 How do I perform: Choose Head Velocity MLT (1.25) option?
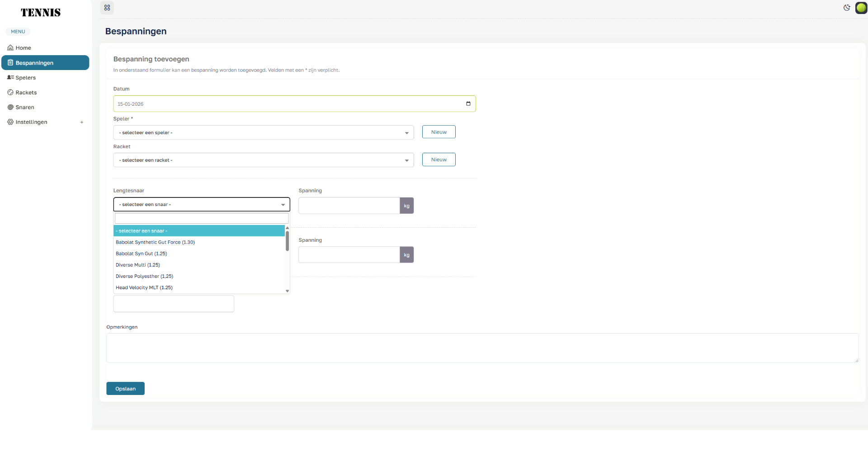coord(144,288)
